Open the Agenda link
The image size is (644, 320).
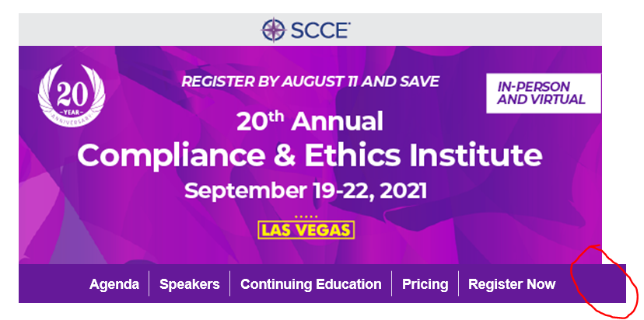pos(114,284)
